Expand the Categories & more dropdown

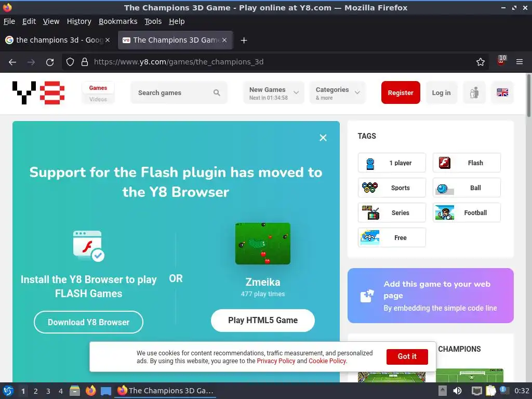337,92
